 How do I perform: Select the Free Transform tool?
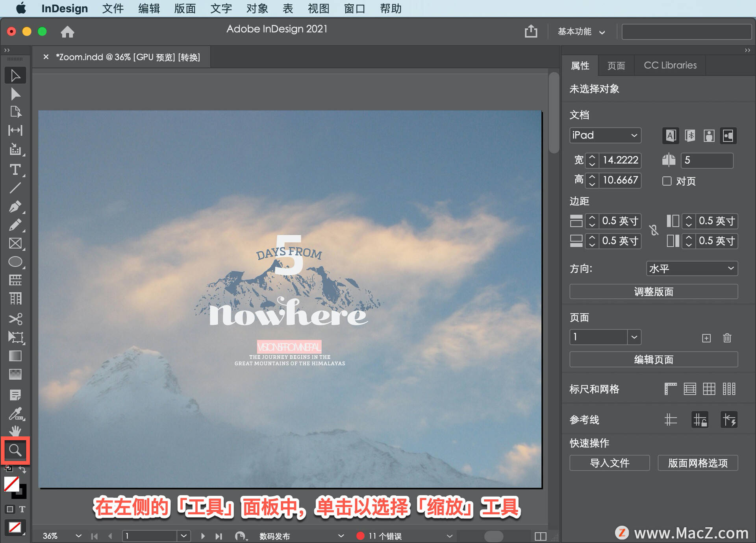pos(15,337)
